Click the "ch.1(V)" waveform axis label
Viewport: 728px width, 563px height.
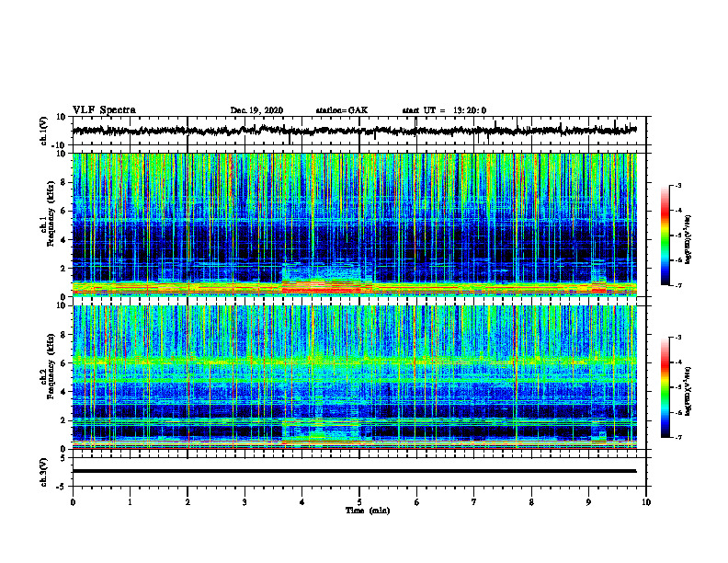click(x=44, y=131)
